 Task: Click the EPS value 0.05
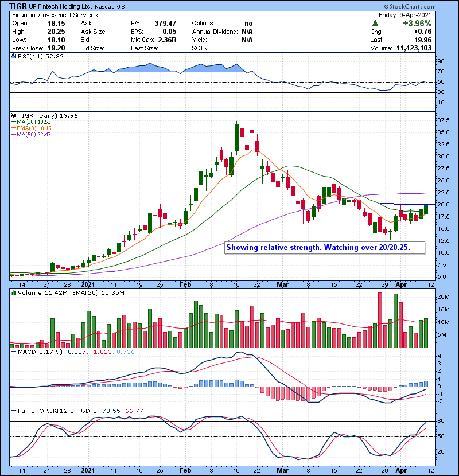click(x=169, y=32)
